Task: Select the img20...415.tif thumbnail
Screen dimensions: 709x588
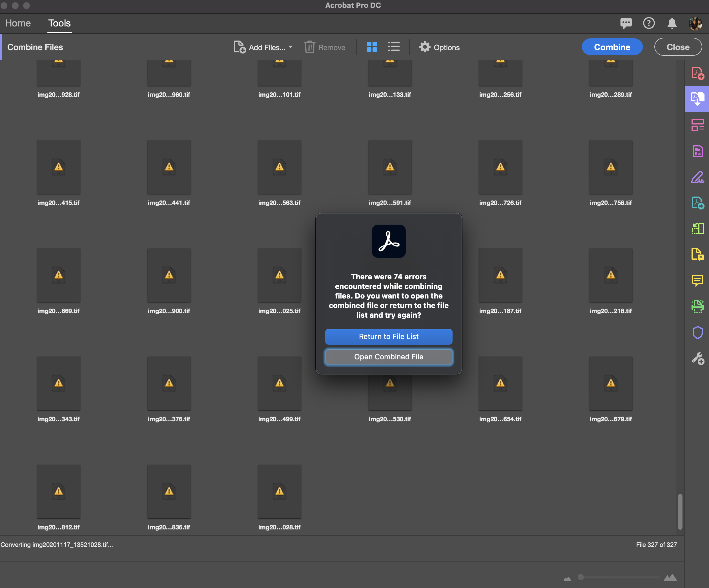Action: [x=58, y=167]
